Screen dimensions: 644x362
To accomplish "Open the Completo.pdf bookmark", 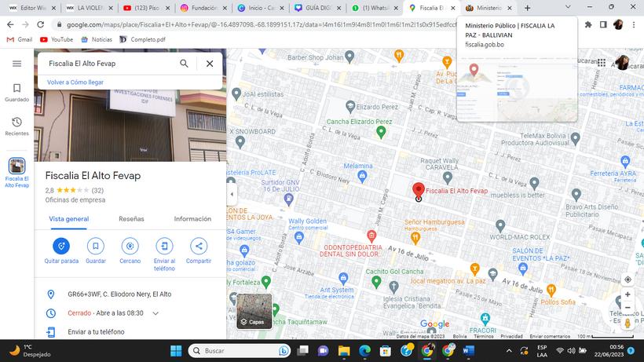I will click(x=142, y=39).
